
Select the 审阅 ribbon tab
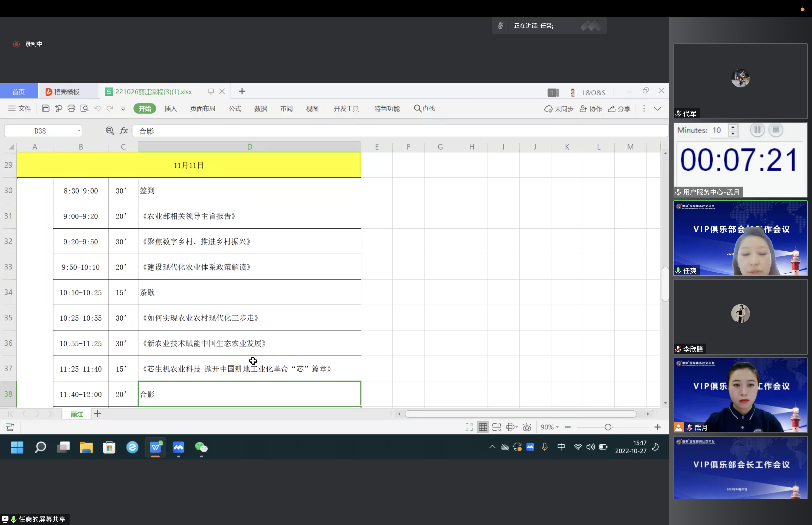coord(287,108)
